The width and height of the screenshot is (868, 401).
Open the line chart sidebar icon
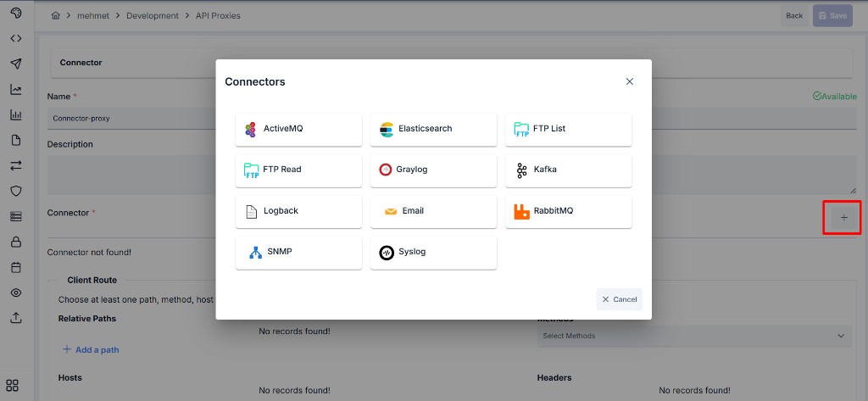click(x=16, y=90)
